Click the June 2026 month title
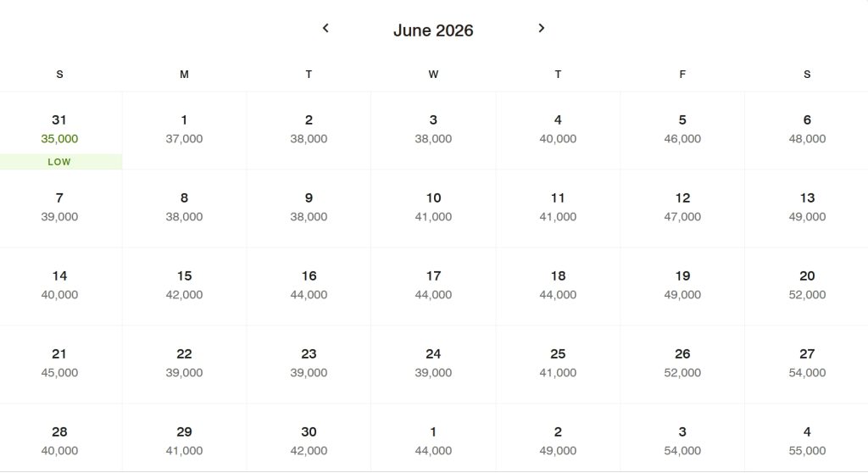Image resolution: width=868 pixels, height=473 pixels. pyautogui.click(x=433, y=31)
